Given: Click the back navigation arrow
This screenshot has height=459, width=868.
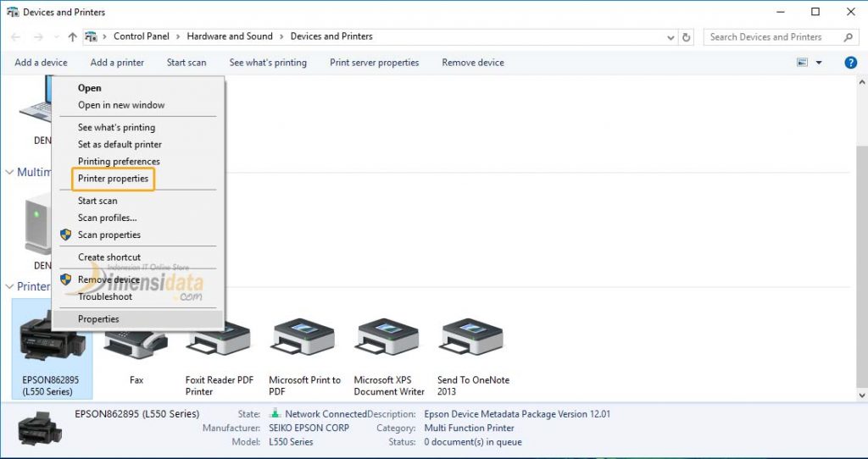Looking at the screenshot, I should (x=15, y=37).
